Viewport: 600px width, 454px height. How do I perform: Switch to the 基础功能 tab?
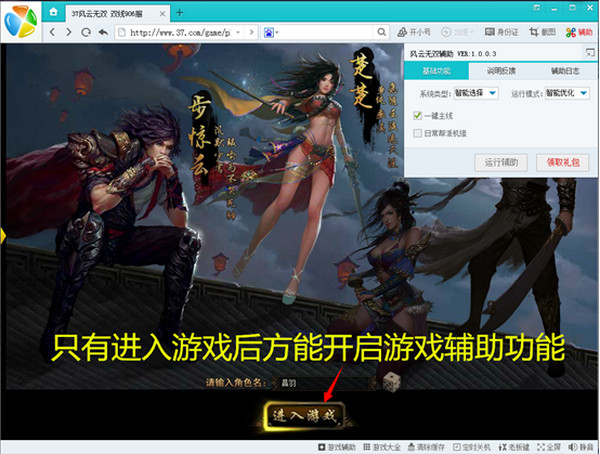click(x=437, y=71)
